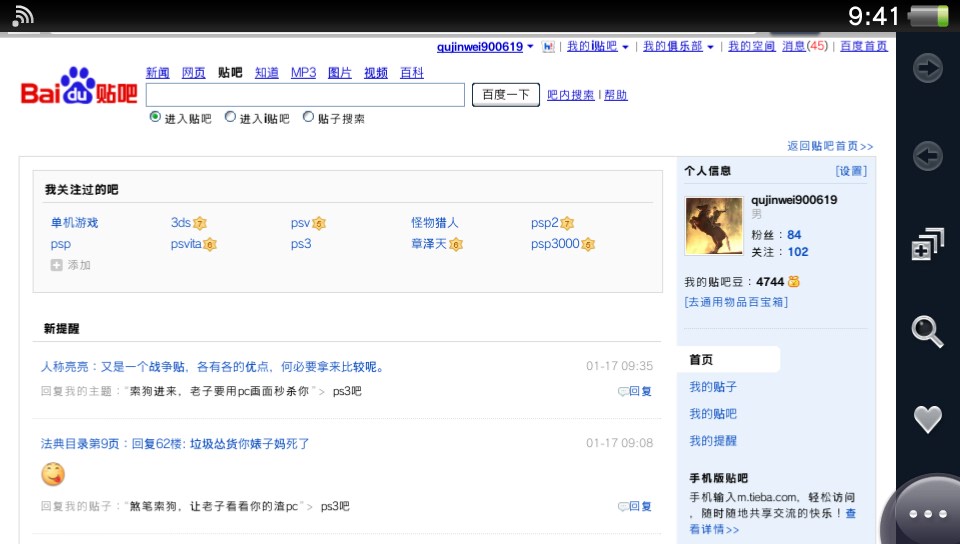The image size is (960, 544).
Task: Open the psp forum link
Action: click(61, 244)
